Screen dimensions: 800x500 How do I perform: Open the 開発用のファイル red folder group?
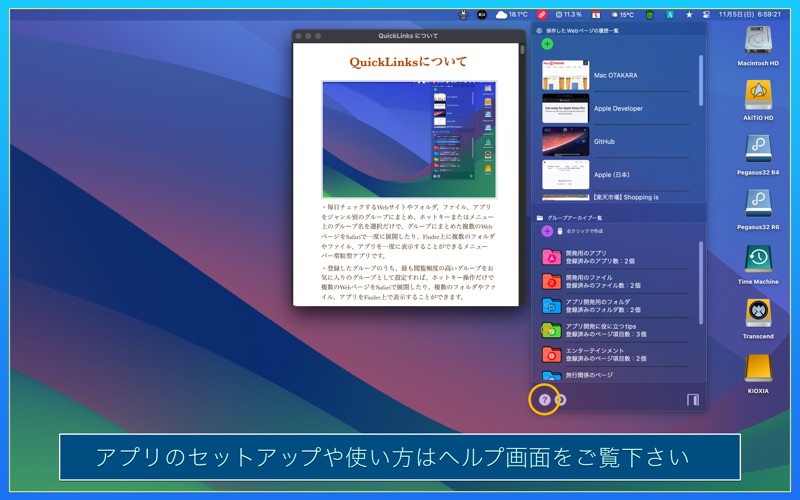click(x=615, y=282)
